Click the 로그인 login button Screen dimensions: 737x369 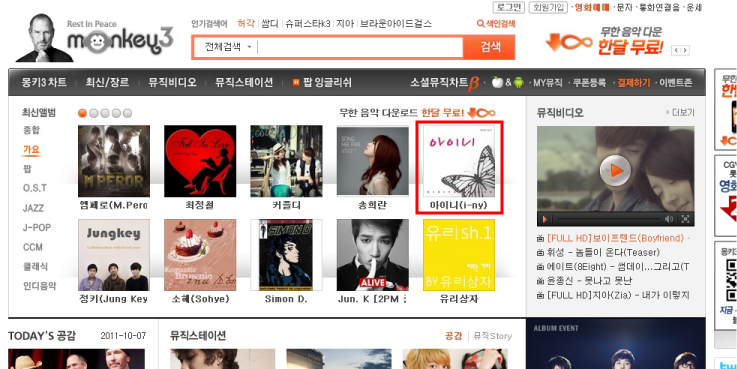click(509, 7)
